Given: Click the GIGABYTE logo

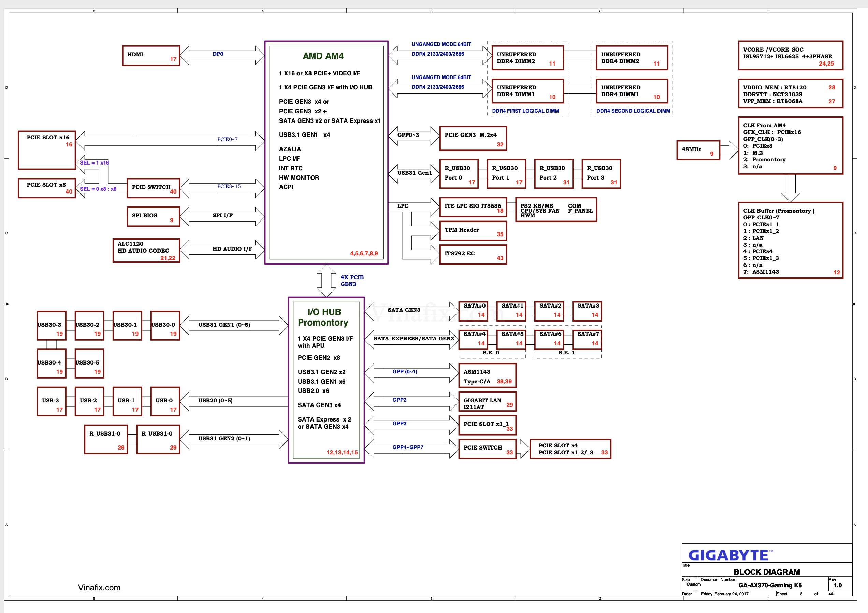Looking at the screenshot, I should click(728, 555).
